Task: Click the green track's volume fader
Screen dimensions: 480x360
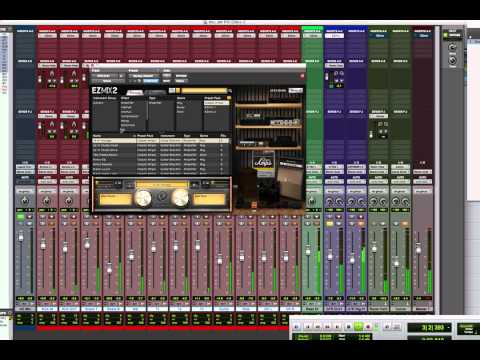Action: pos(308,251)
